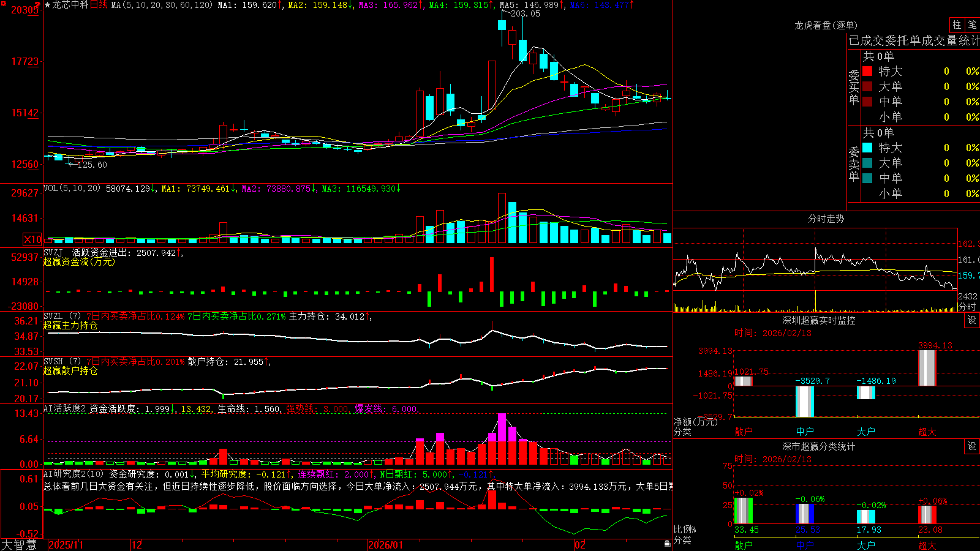Click the 大户 bar labeled -1486.19

point(866,392)
